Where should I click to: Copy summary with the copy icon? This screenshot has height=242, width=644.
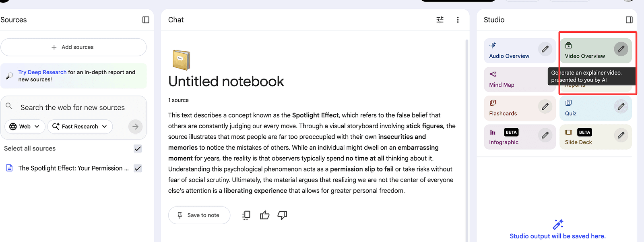[246, 215]
